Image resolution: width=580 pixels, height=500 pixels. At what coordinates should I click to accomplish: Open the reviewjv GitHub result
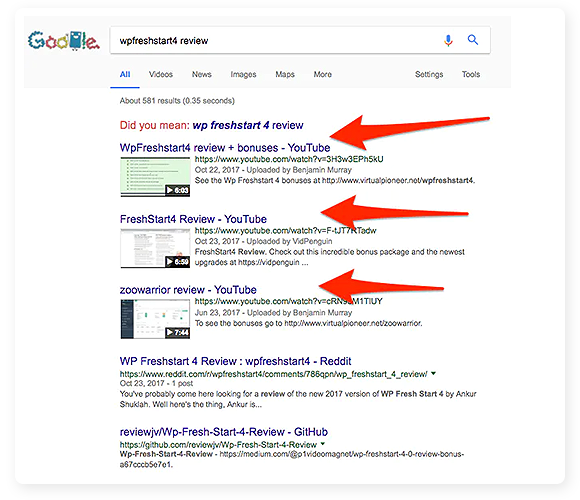tap(224, 432)
